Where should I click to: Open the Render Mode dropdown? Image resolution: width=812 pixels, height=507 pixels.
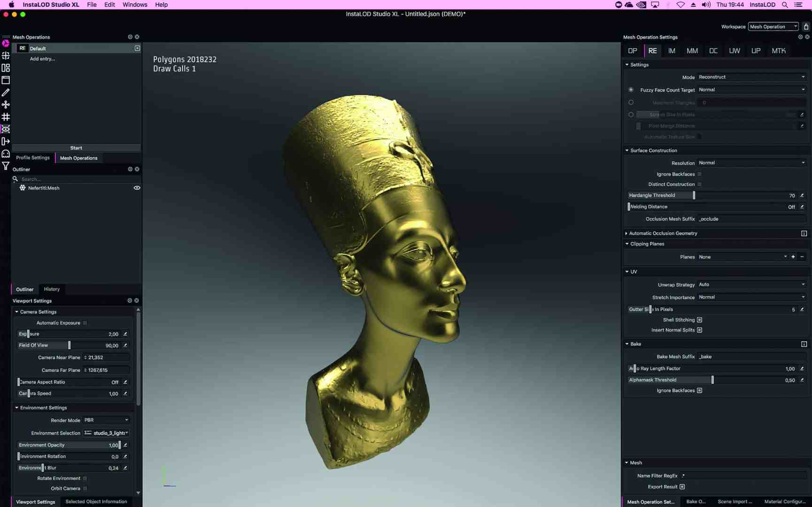point(106,420)
